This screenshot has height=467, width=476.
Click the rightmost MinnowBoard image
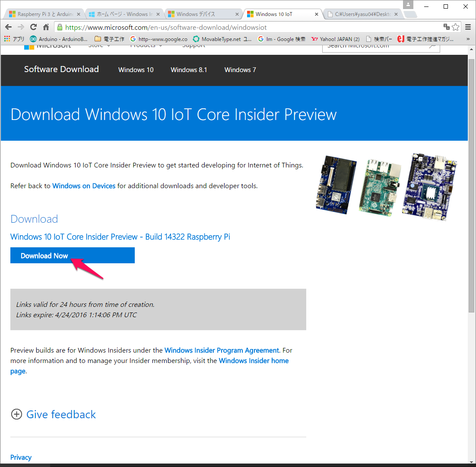pos(429,186)
